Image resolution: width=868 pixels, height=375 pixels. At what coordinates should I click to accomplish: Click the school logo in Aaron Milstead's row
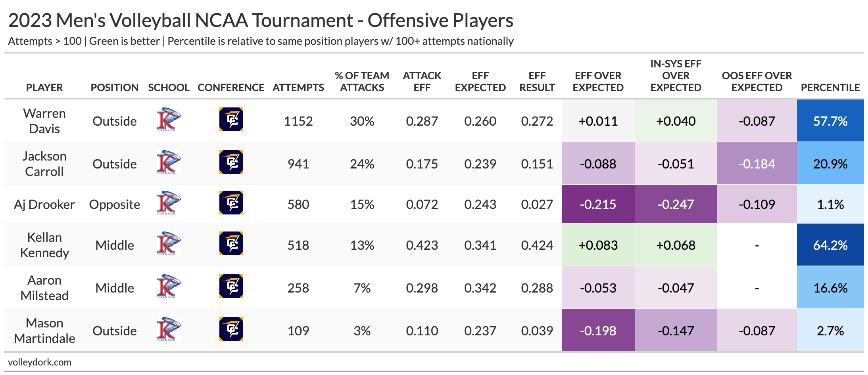(x=169, y=287)
